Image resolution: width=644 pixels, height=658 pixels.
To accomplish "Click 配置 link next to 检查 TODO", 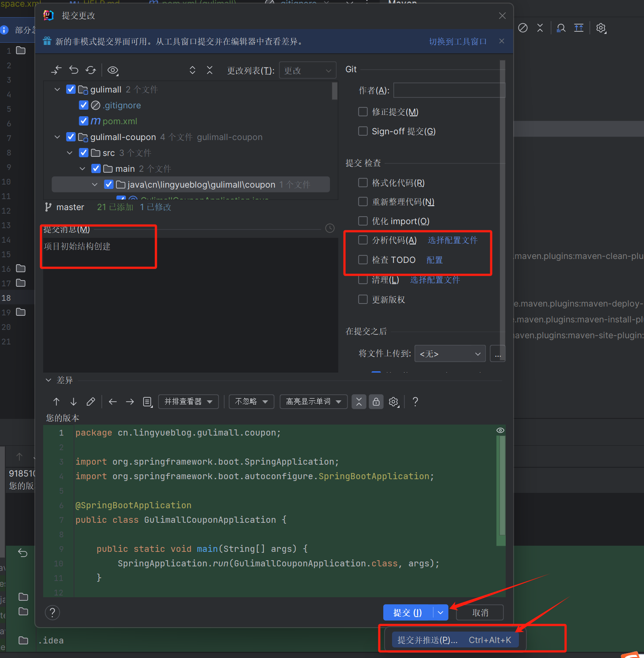I will pos(435,260).
